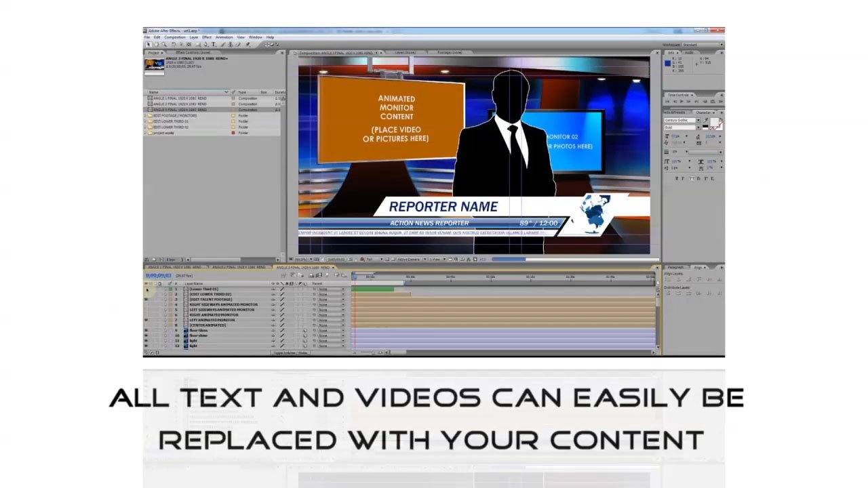Open the viewer resolution Full dropdown
Screen dimensions: 868x488
(x=374, y=259)
